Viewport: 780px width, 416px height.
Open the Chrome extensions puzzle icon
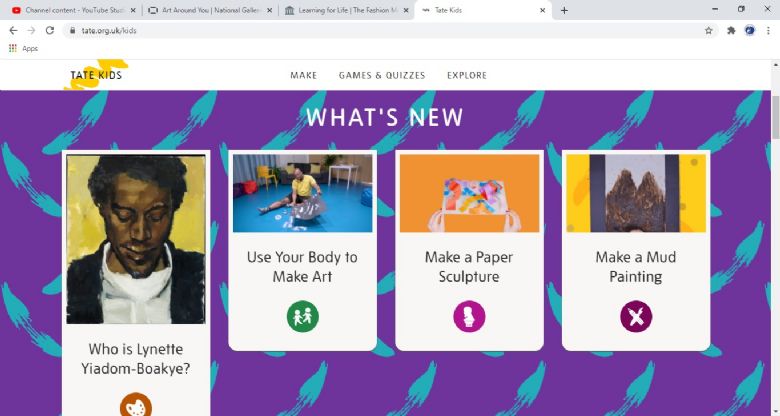(731, 31)
